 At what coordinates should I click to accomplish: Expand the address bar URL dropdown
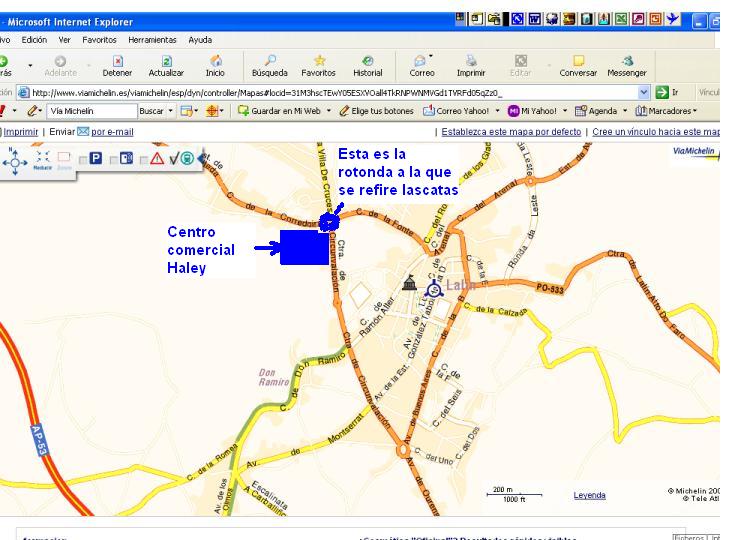tap(643, 92)
